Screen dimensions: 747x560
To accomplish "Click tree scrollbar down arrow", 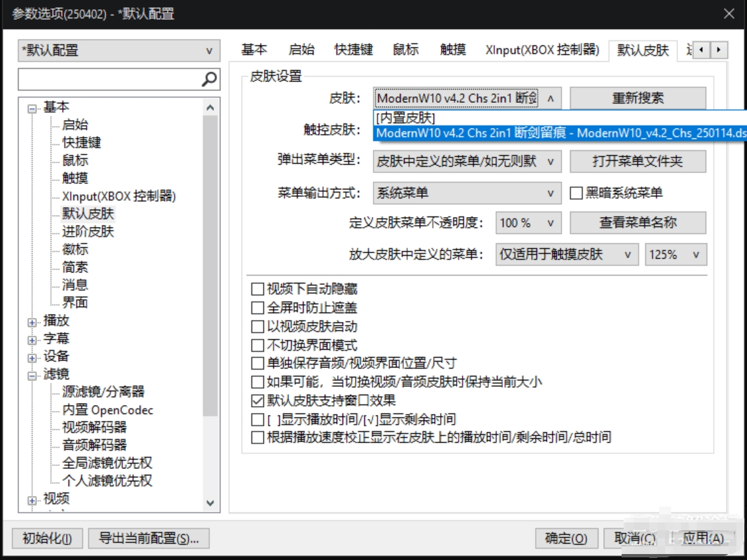I will pyautogui.click(x=210, y=503).
